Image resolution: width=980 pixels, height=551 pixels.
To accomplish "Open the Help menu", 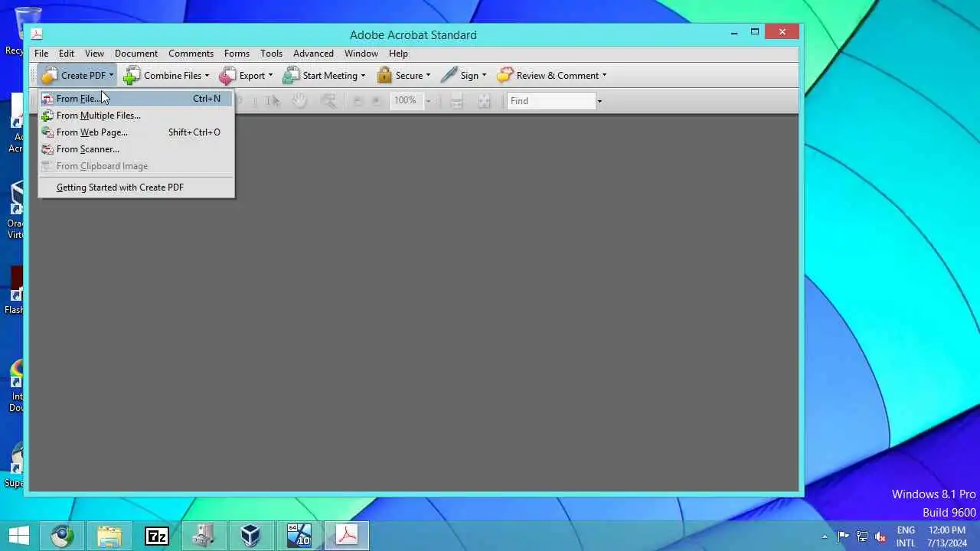I will 398,54.
